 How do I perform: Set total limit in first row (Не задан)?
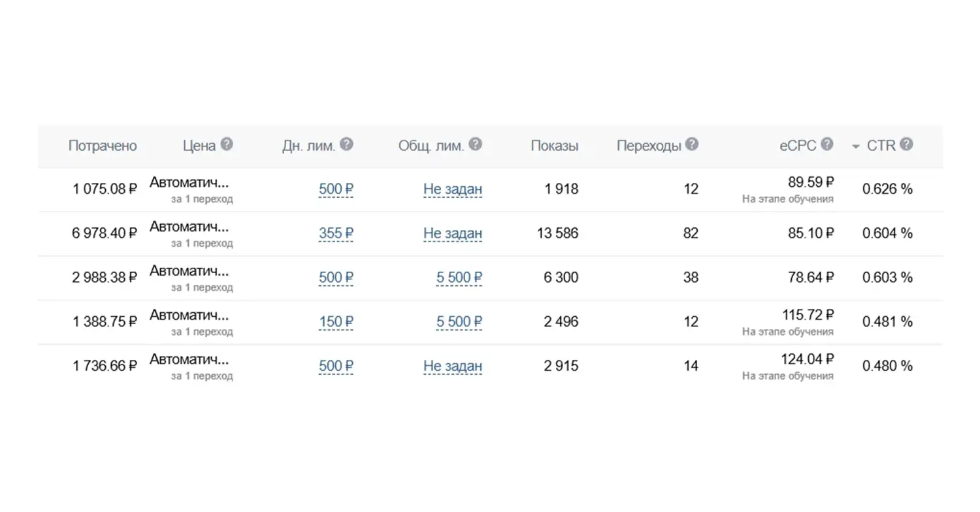pyautogui.click(x=452, y=189)
